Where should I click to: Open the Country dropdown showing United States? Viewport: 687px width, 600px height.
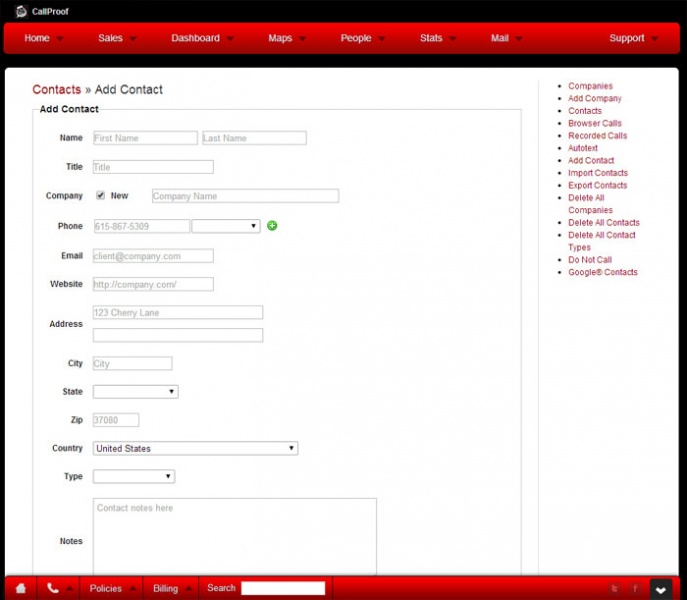point(195,448)
